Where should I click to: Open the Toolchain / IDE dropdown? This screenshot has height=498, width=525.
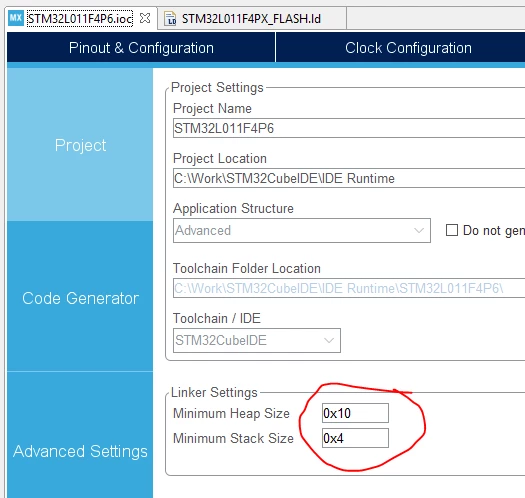257,340
